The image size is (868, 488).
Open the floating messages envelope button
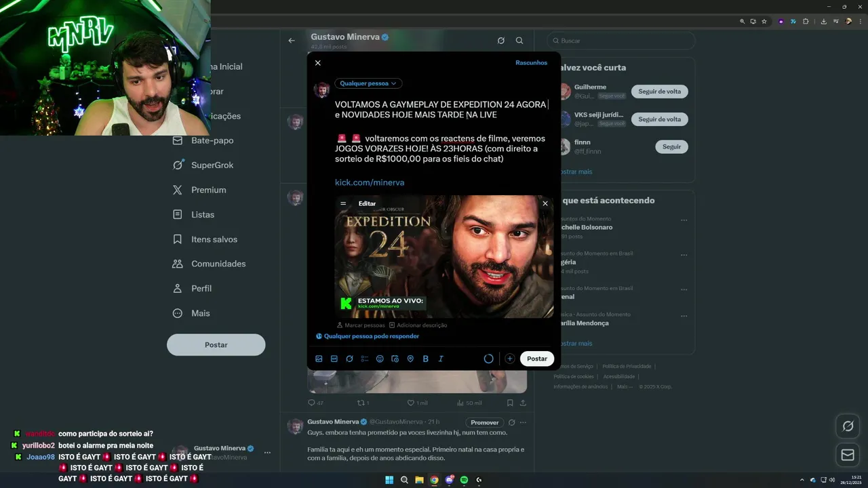tap(848, 455)
